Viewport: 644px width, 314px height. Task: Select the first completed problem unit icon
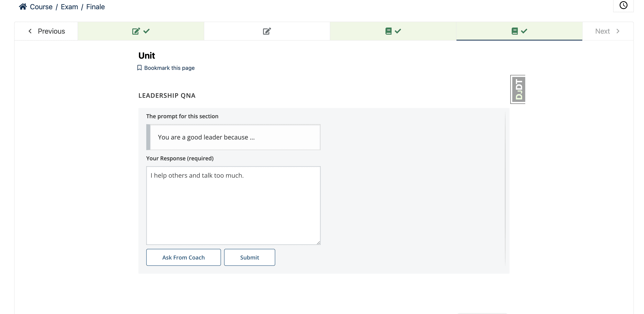[136, 31]
